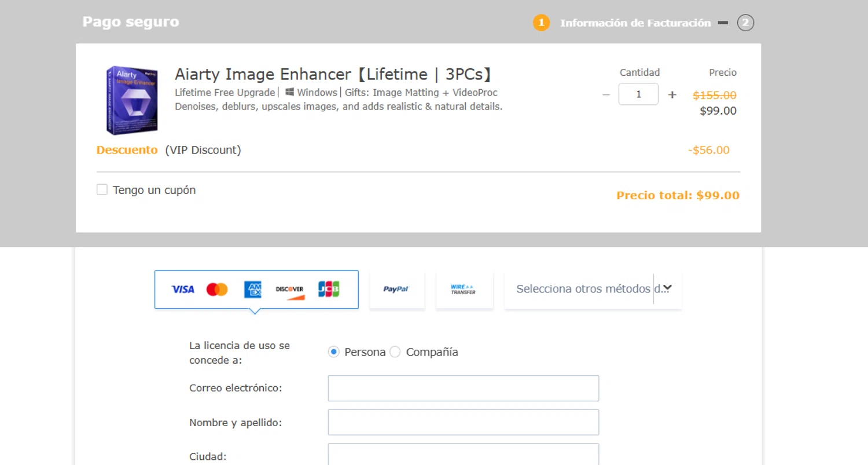Click the strikethrough price '$155.00'
Image resolution: width=868 pixels, height=465 pixels.
(715, 95)
